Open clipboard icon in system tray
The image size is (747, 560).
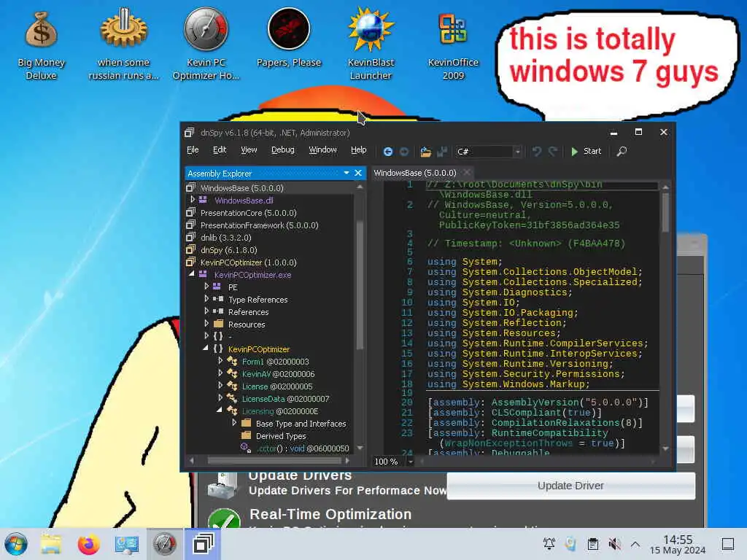[592, 544]
